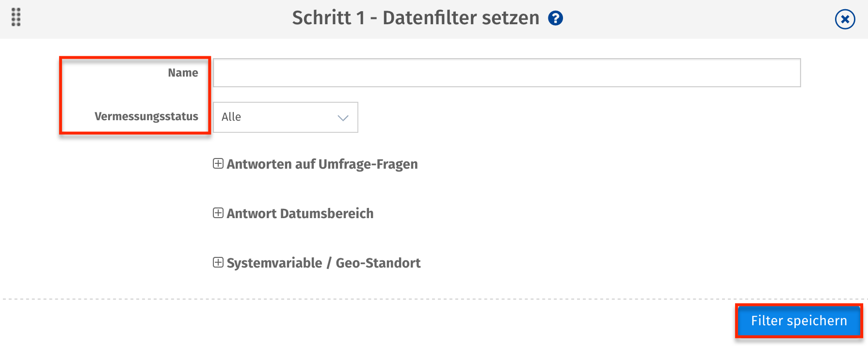The image size is (868, 349).
Task: Click the plus icon beside Antworten auf Umfrage-Fragen
Action: click(x=218, y=164)
